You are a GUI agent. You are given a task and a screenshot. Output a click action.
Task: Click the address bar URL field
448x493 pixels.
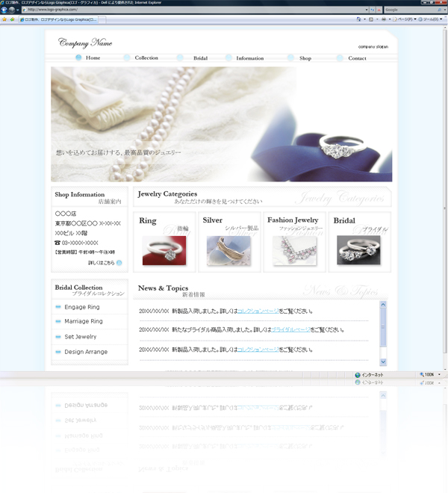(x=193, y=10)
